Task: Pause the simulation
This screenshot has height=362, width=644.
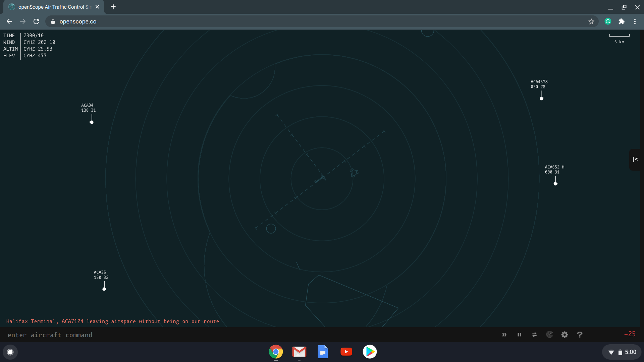Action: click(x=519, y=335)
